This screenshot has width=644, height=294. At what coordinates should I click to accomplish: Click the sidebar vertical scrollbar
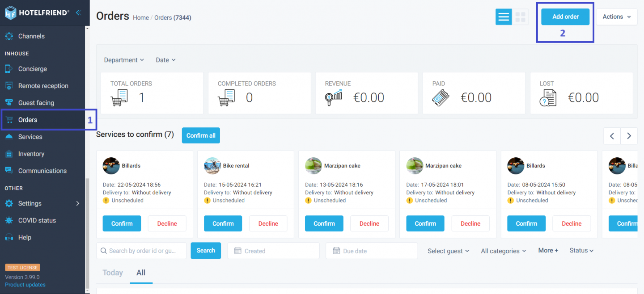(x=87, y=232)
